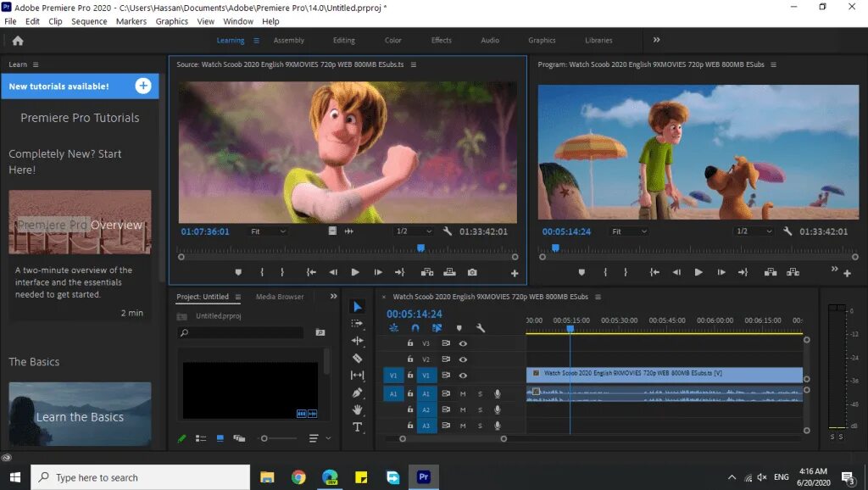The image size is (868, 490).
Task: Select the Selection tool arrow
Action: click(358, 307)
